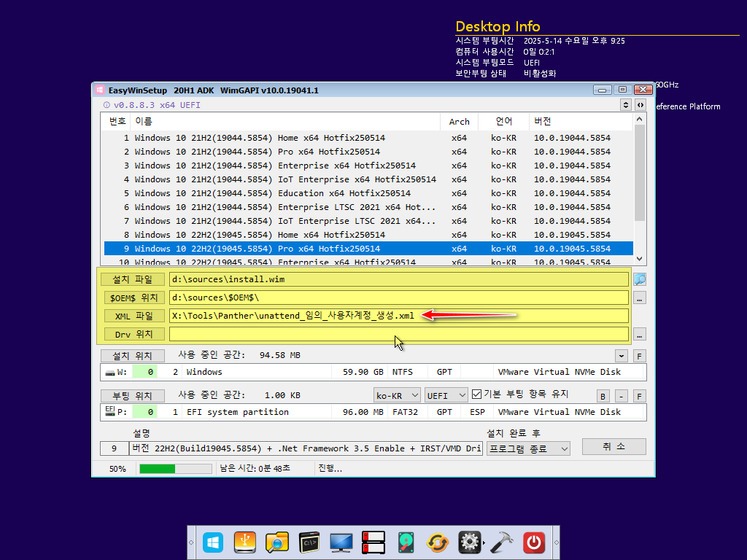Click the ellipsis browse button for Drv path
747x560 pixels.
pyautogui.click(x=639, y=334)
